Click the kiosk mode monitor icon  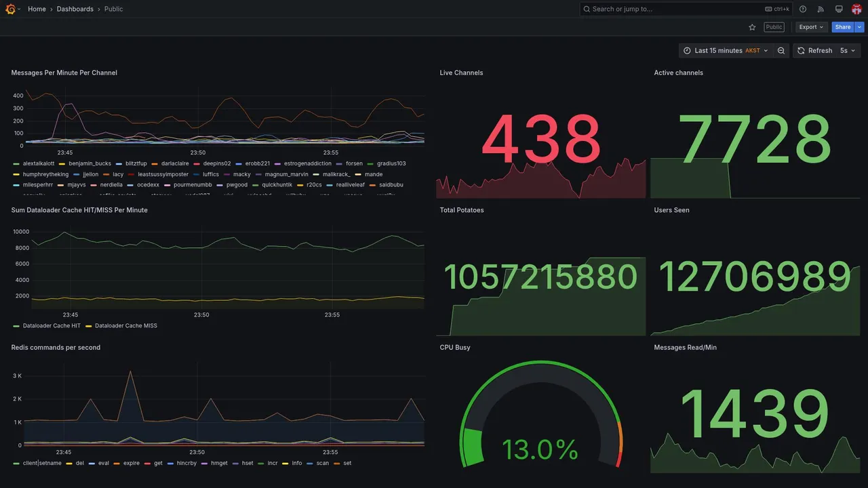pyautogui.click(x=839, y=9)
